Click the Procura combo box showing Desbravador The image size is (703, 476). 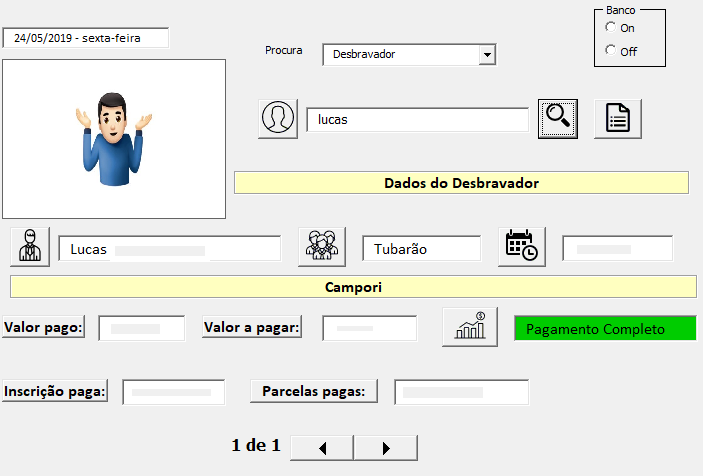click(409, 55)
